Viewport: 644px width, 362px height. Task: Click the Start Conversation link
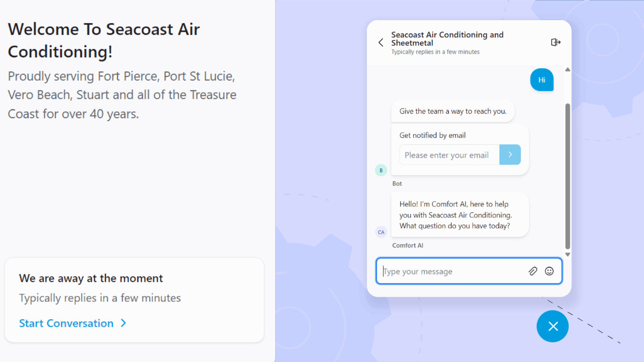point(66,323)
